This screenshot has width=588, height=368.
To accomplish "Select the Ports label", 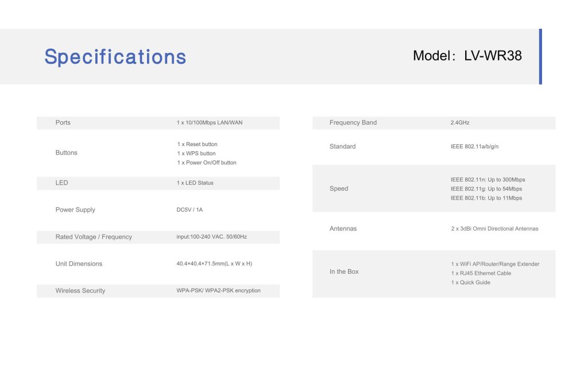I will [x=63, y=122].
